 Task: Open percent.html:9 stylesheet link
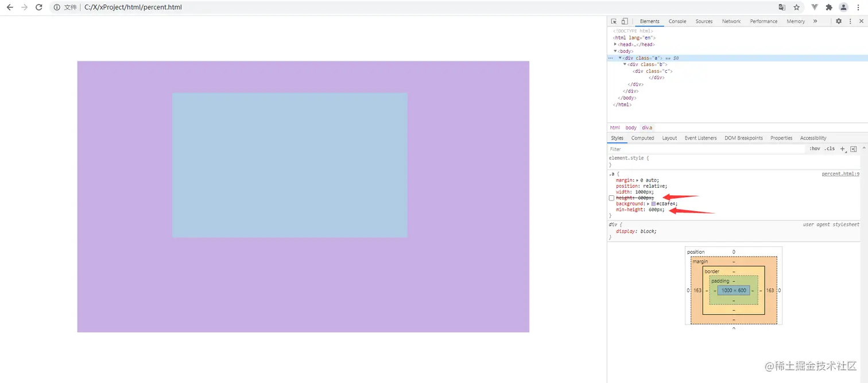840,173
